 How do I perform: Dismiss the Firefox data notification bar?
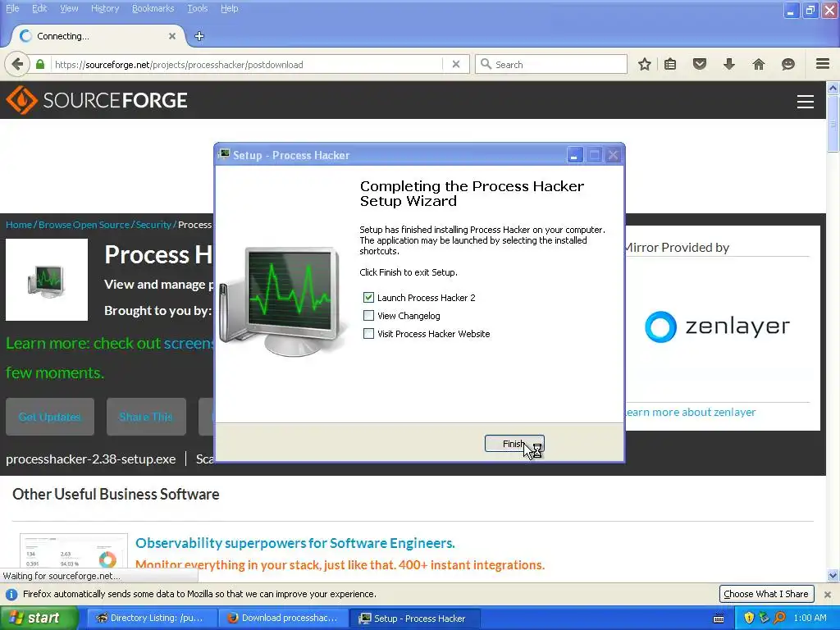coord(828,594)
